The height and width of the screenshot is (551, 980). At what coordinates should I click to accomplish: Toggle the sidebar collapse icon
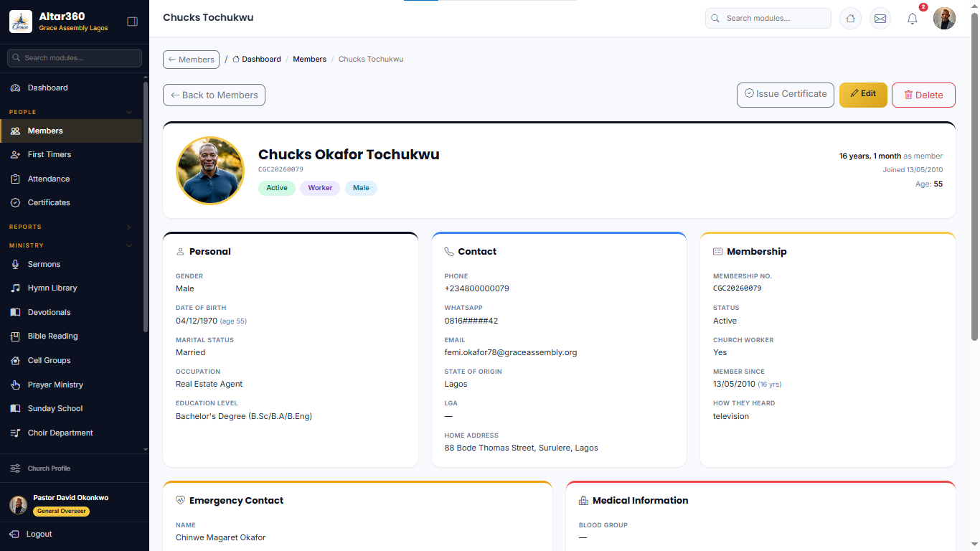[x=132, y=22]
